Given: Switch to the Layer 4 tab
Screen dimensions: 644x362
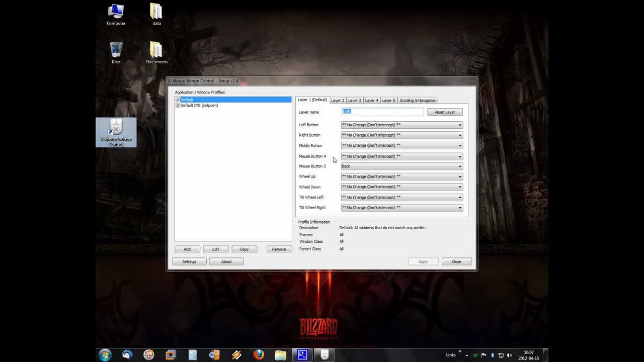Looking at the screenshot, I should click(x=371, y=100).
